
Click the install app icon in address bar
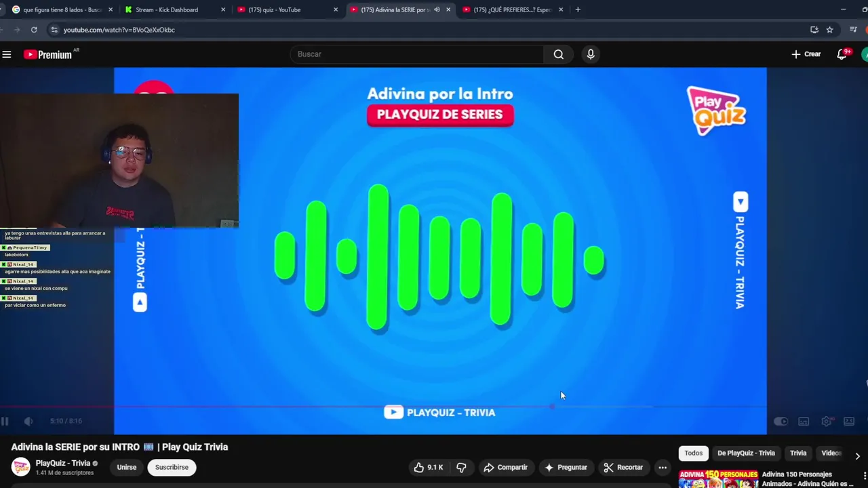(814, 30)
